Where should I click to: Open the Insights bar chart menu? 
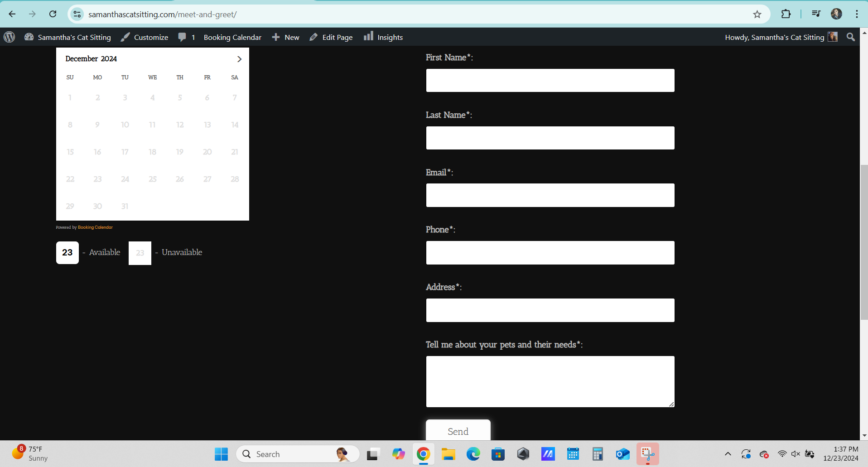(x=383, y=37)
